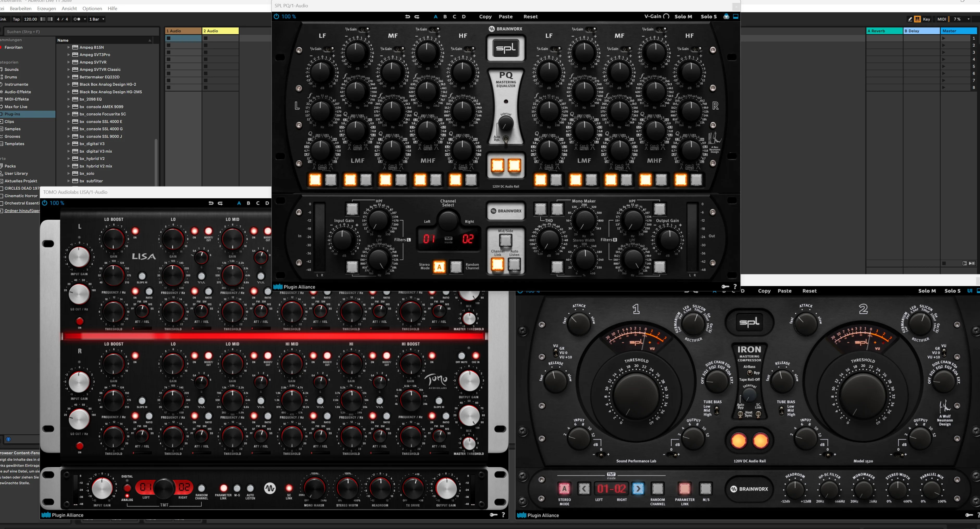Toggle Parameter Link in IRON compressor

[684, 488]
